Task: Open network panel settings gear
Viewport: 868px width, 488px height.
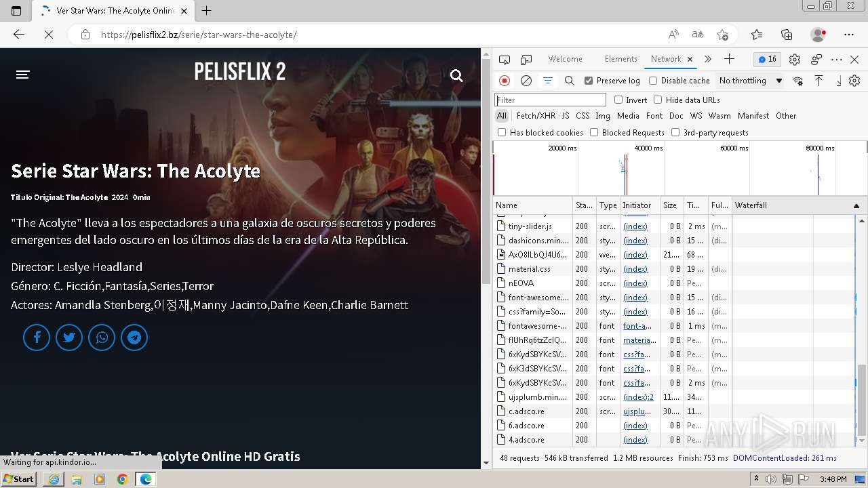Action: (x=854, y=81)
